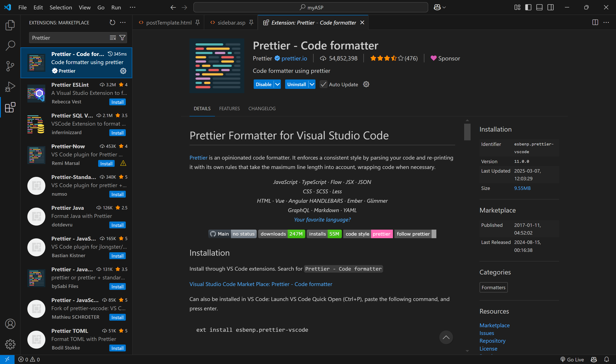Screen dimensions: 616x364
Task: Open editor more actions menu
Action: [606, 23]
